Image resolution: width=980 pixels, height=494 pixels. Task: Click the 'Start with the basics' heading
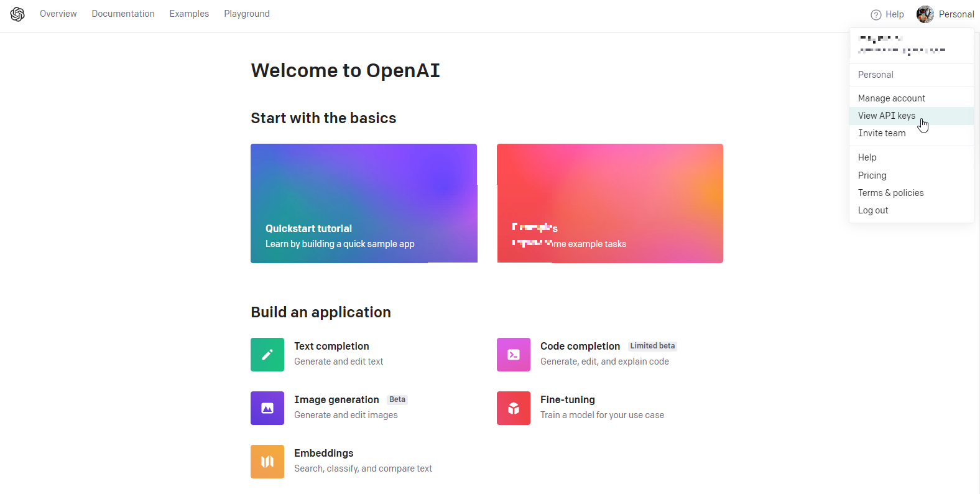(323, 118)
